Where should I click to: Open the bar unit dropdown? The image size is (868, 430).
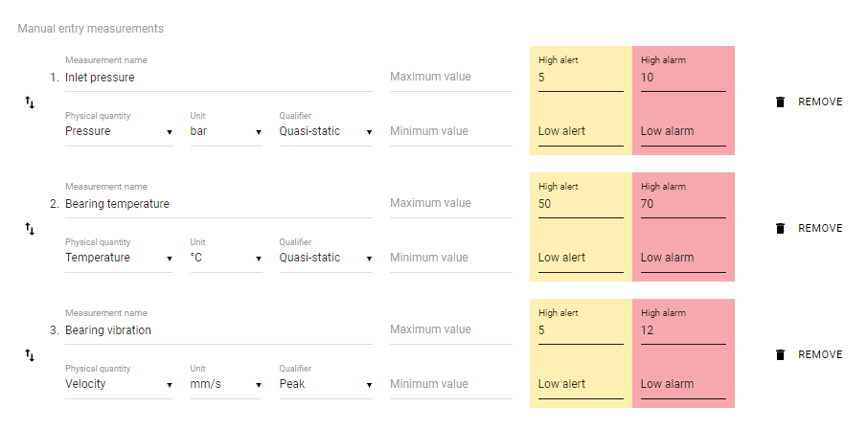[x=226, y=131]
